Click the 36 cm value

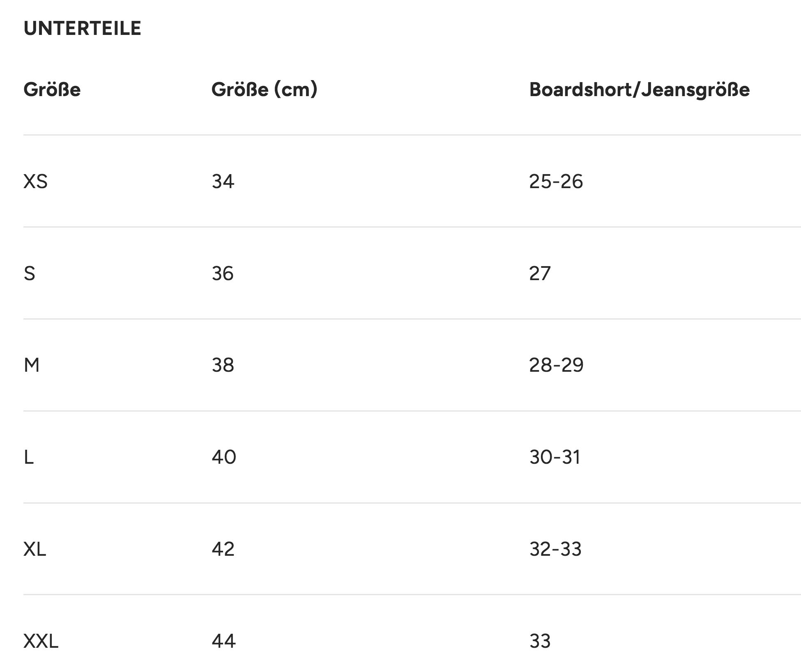223,273
